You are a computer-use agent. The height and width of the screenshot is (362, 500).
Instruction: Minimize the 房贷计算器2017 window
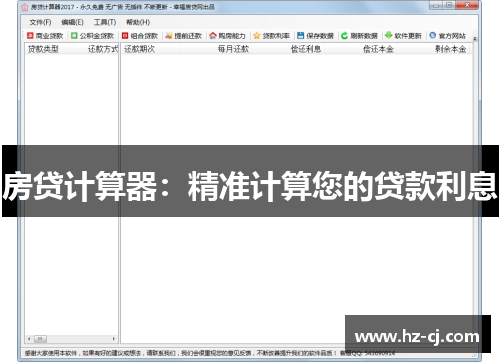436,5
